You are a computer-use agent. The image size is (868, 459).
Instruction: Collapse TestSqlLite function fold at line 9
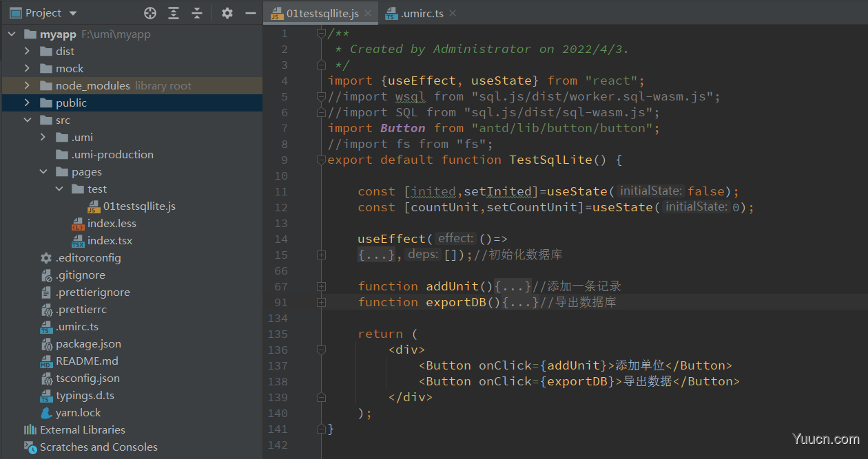[321, 160]
